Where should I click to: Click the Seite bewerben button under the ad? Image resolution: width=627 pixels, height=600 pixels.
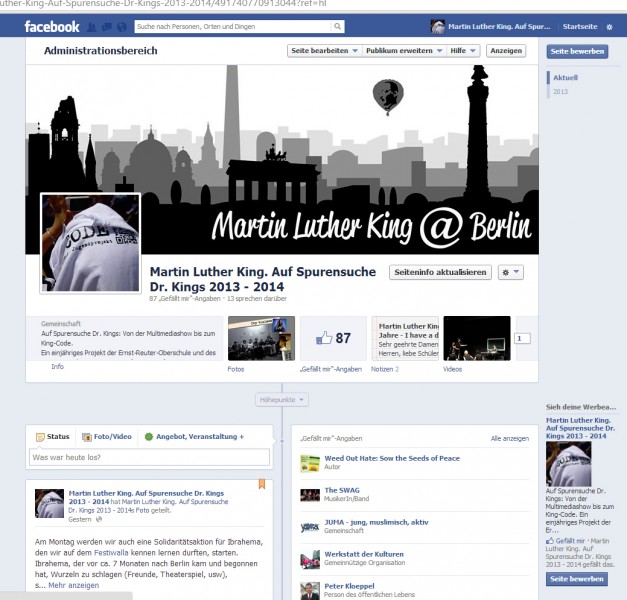(x=577, y=579)
